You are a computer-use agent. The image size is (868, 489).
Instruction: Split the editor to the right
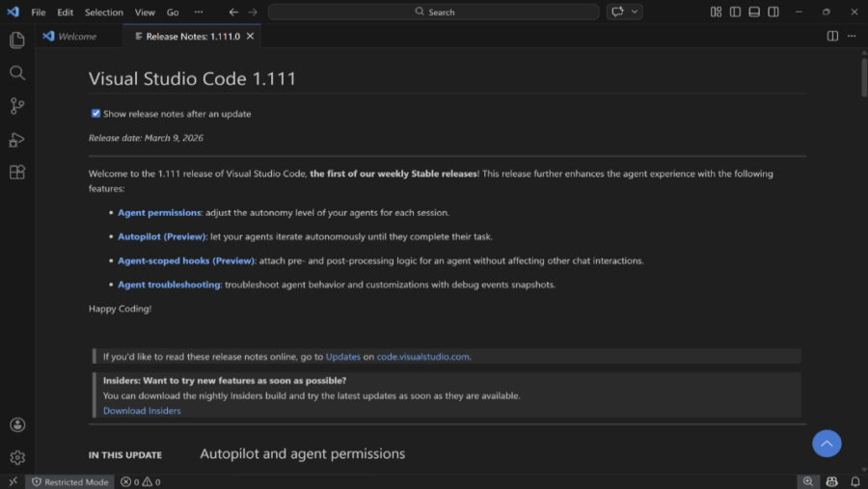point(832,36)
